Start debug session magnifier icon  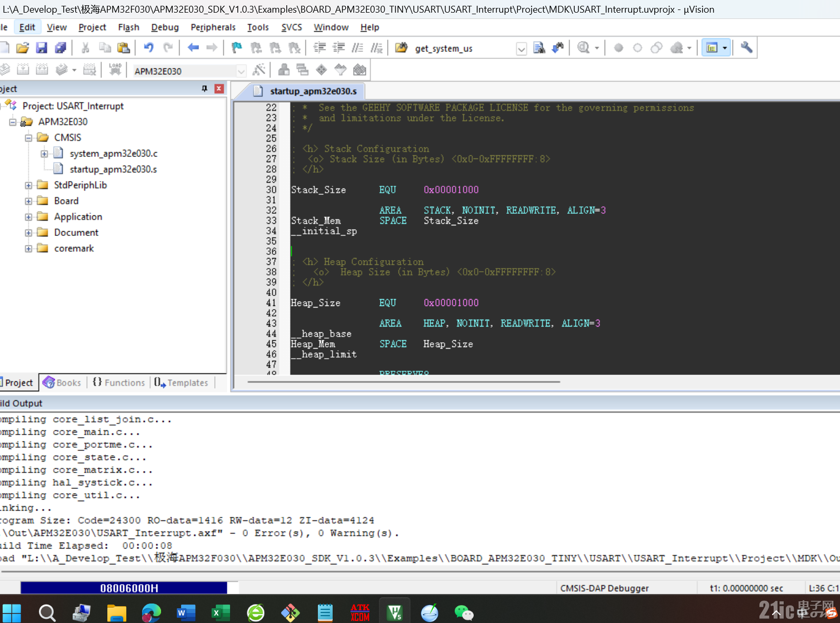click(x=583, y=48)
